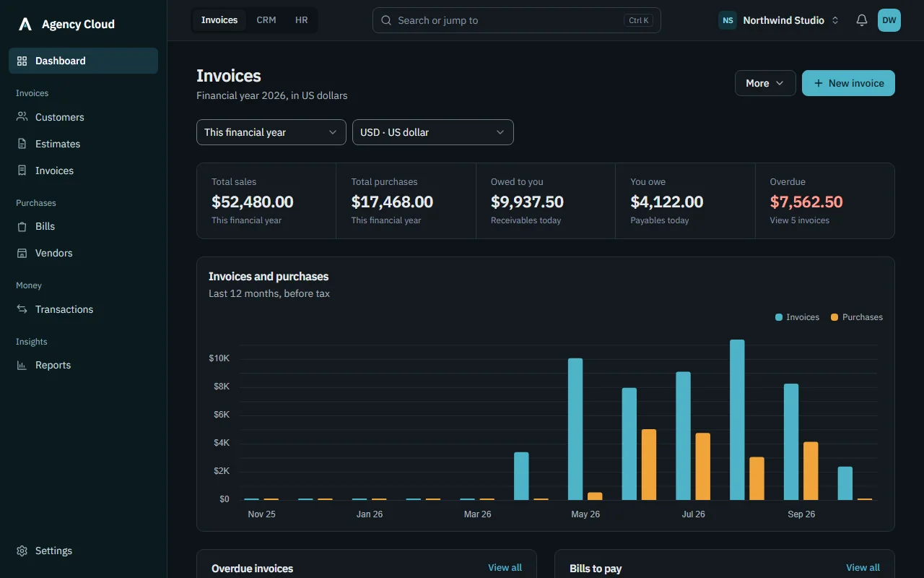This screenshot has width=924, height=578.
Task: View all bills to pay
Action: [863, 568]
